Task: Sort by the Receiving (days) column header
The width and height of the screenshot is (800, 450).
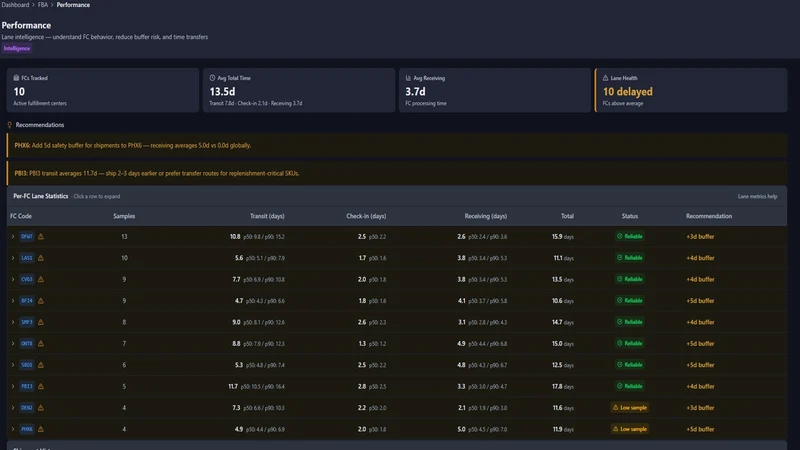Action: pyautogui.click(x=486, y=216)
